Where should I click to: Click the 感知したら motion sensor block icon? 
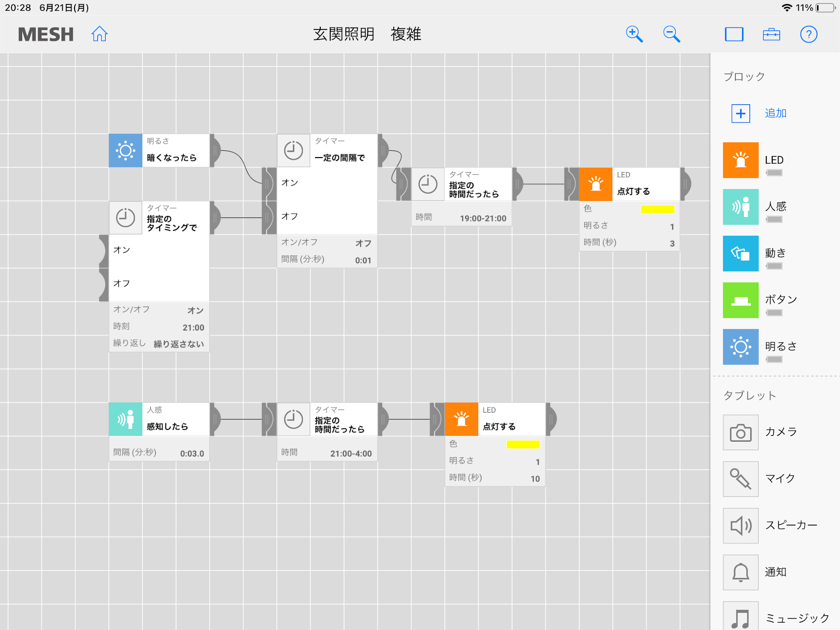pyautogui.click(x=126, y=419)
